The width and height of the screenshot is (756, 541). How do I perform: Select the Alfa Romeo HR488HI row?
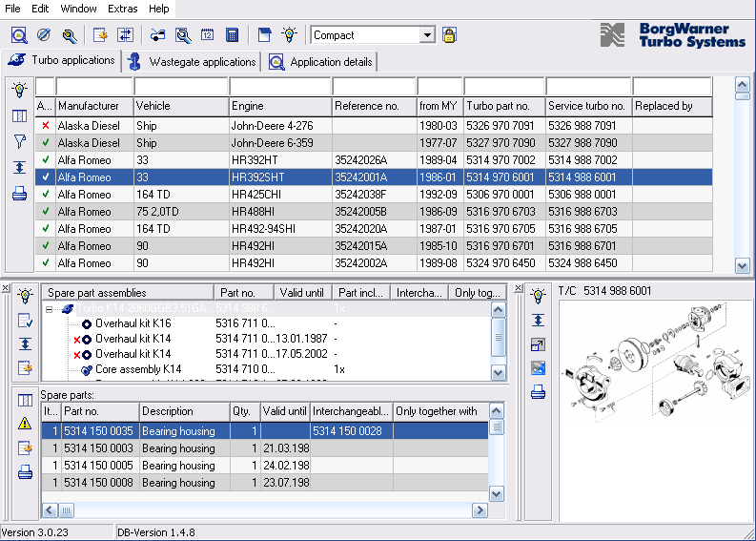374,212
